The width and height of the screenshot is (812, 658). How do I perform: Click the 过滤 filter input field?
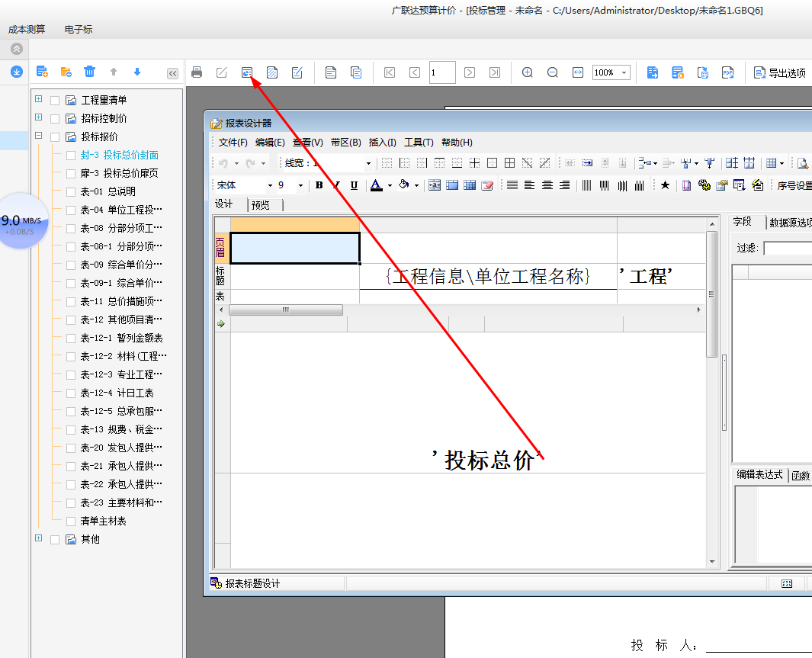(788, 249)
